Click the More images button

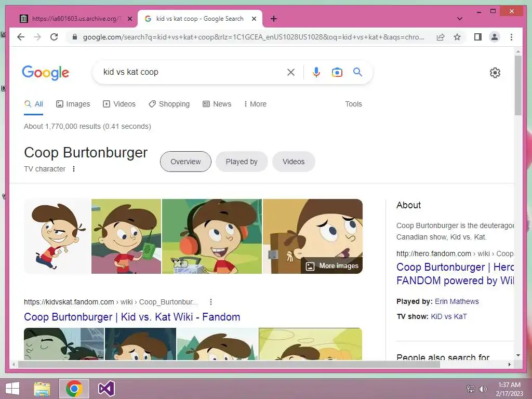click(x=332, y=265)
